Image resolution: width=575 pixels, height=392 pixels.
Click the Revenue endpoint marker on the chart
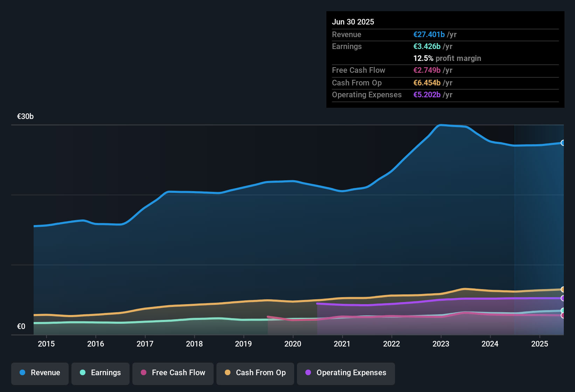(x=563, y=143)
